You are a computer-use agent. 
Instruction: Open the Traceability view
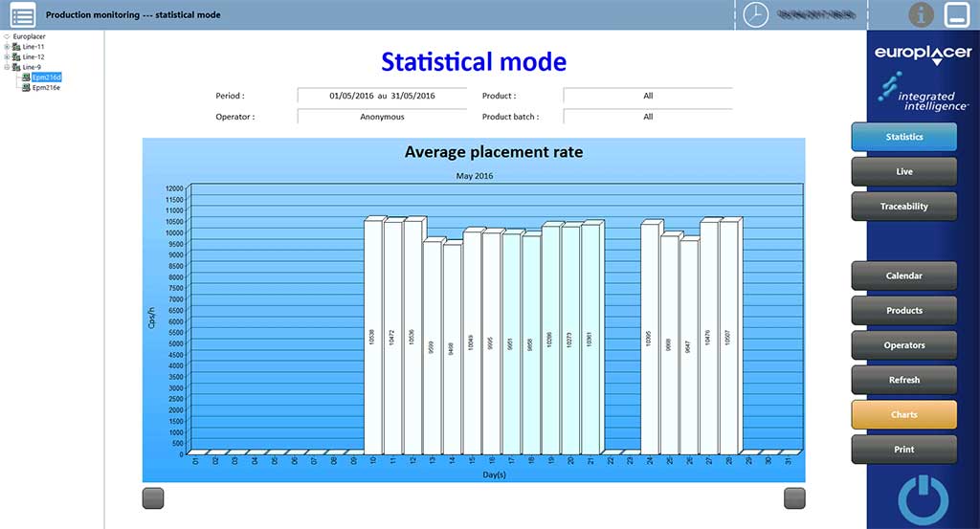click(903, 207)
